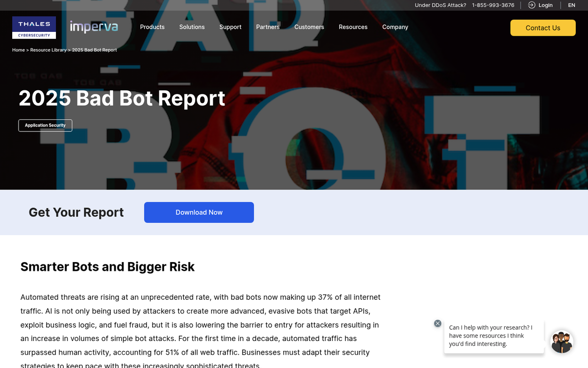Open the Customers menu item
Image resolution: width=588 pixels, height=368 pixels.
point(309,27)
